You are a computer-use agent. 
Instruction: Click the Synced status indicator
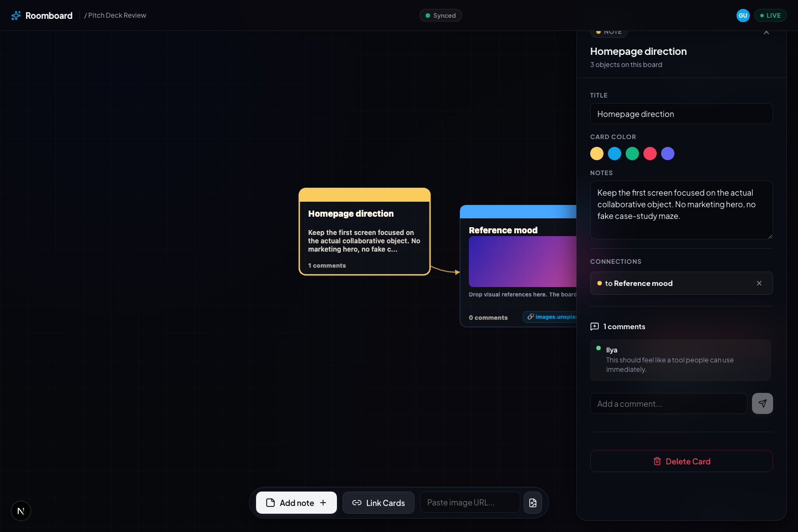(x=441, y=16)
